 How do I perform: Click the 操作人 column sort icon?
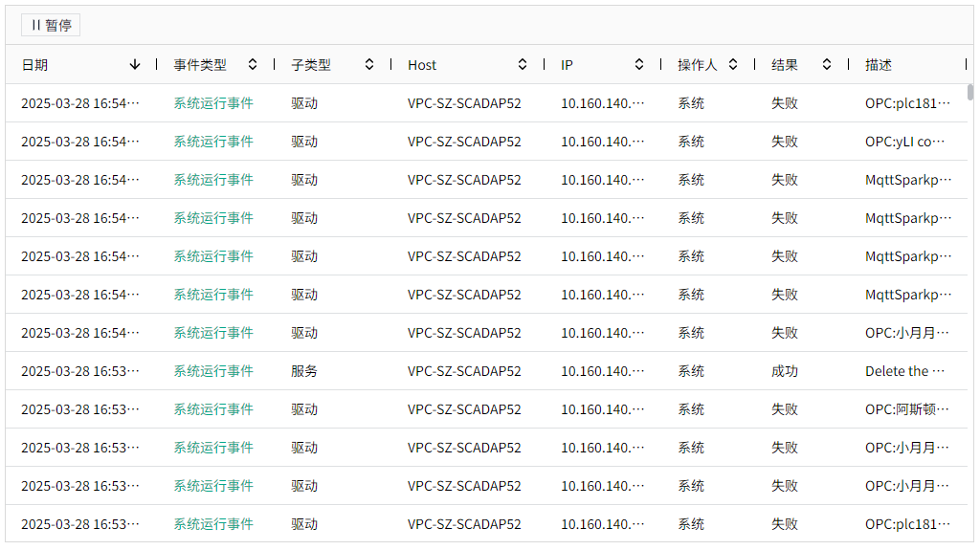click(x=733, y=65)
